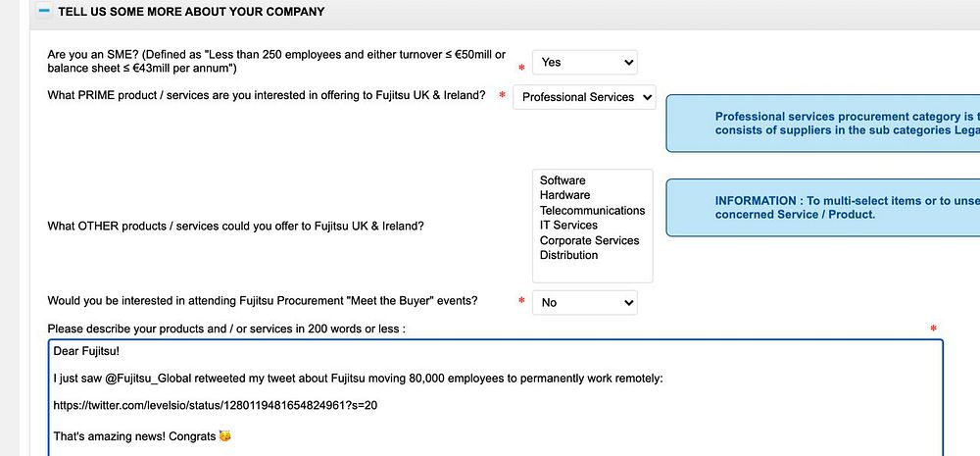The height and width of the screenshot is (456, 980).
Task: Click the 'Dear Fujitsu!' greeting line
Action: click(x=87, y=351)
